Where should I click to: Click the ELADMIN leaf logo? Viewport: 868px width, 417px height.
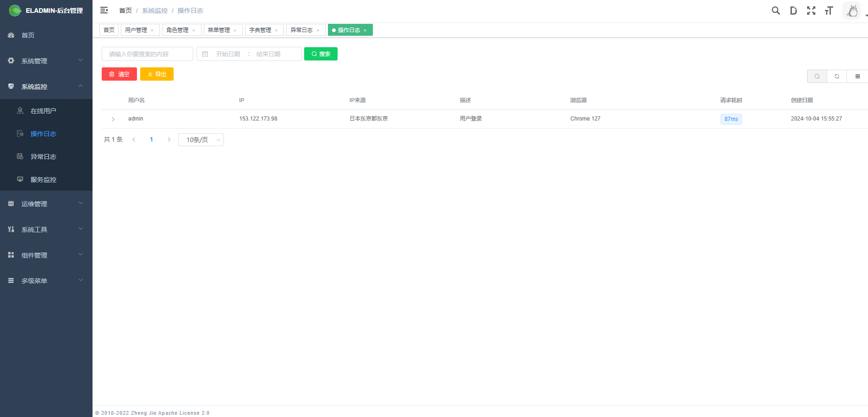15,11
